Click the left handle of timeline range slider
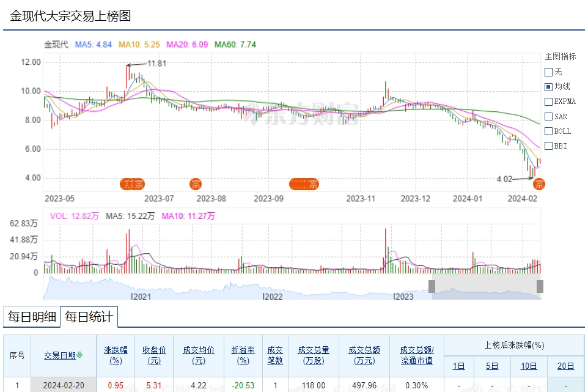This screenshot has width=588, height=392. pos(432,286)
